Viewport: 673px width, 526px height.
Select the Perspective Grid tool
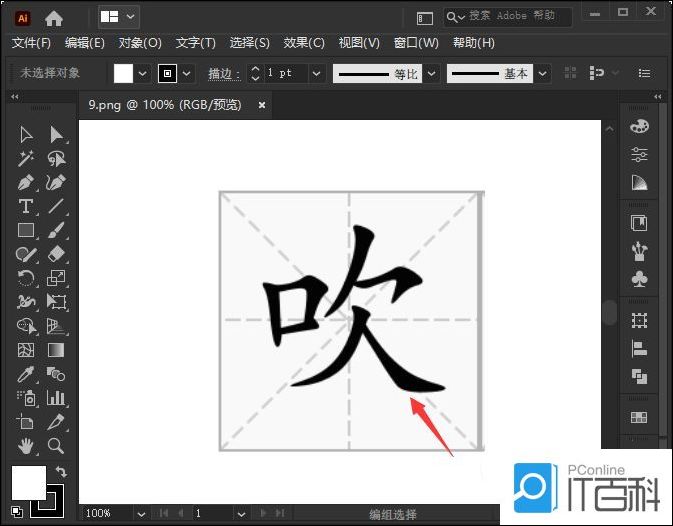[x=56, y=326]
